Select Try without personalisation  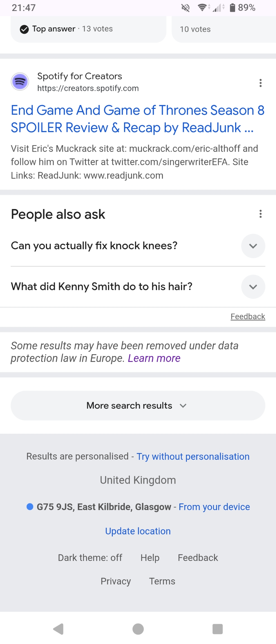[x=193, y=457]
